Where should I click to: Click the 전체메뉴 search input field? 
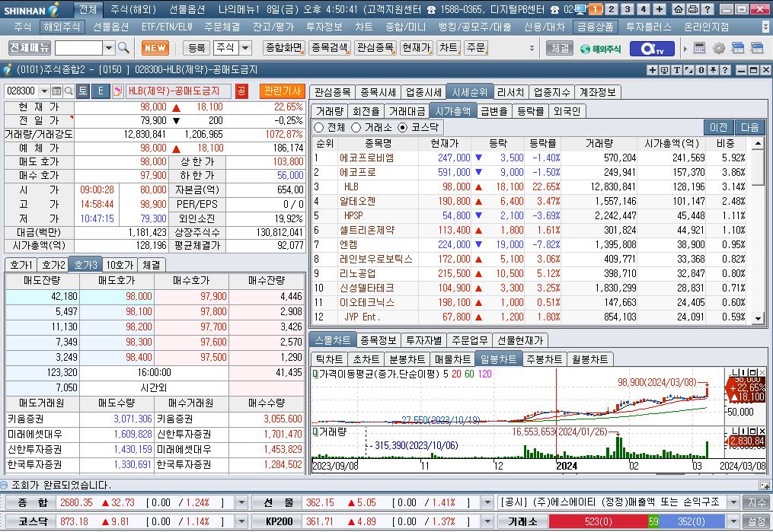pyautogui.click(x=79, y=48)
